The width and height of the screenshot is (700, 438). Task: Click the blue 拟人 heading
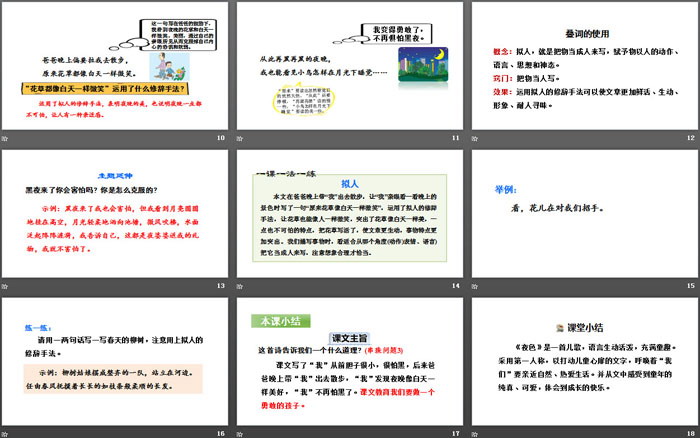[x=350, y=184]
